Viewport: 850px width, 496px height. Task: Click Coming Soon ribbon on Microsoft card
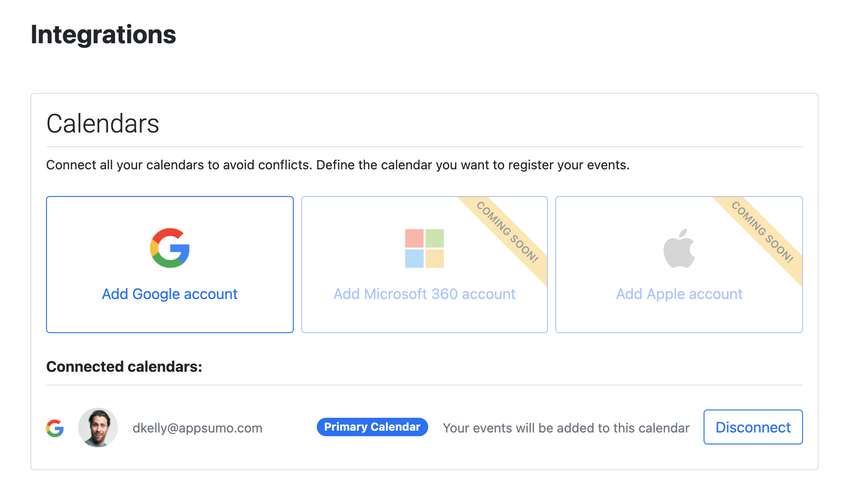tap(507, 232)
